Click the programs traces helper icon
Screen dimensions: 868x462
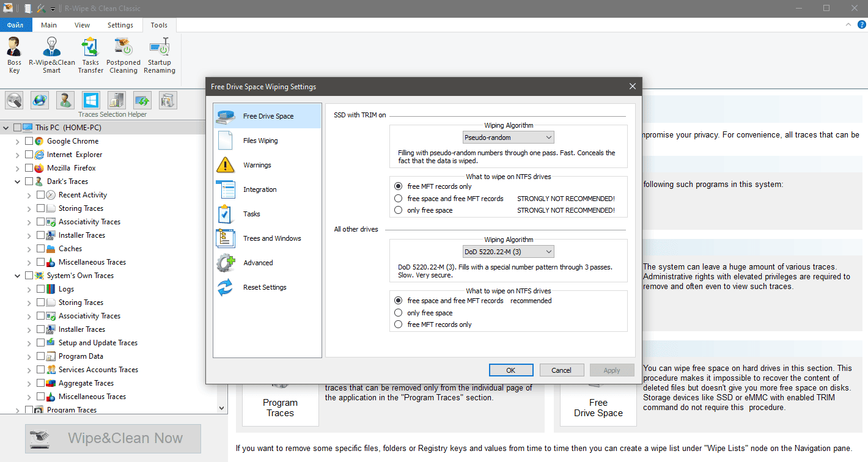click(117, 100)
